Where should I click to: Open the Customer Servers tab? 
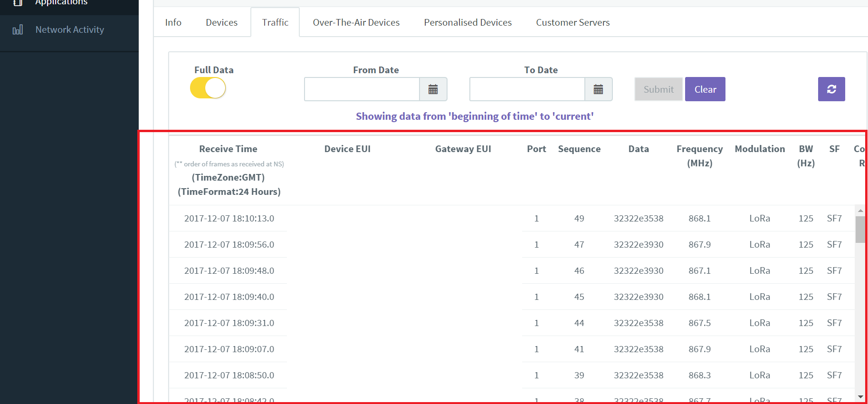[x=573, y=22]
